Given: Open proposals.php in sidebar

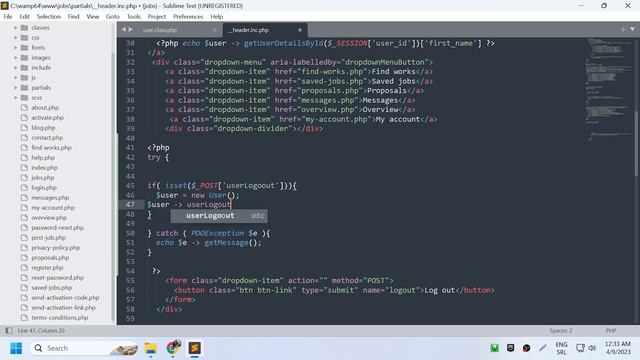Looking at the screenshot, I should coord(50,258).
